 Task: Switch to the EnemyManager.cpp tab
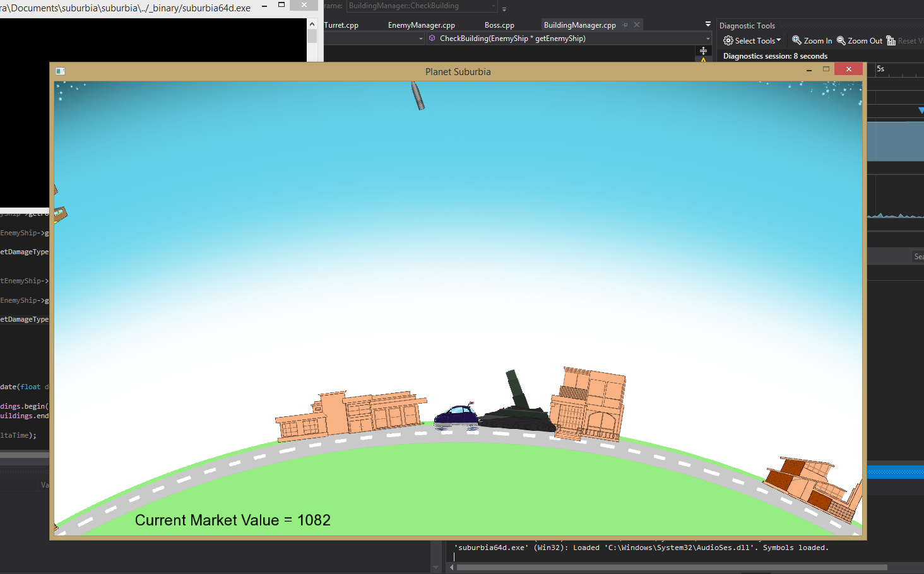[x=421, y=25]
